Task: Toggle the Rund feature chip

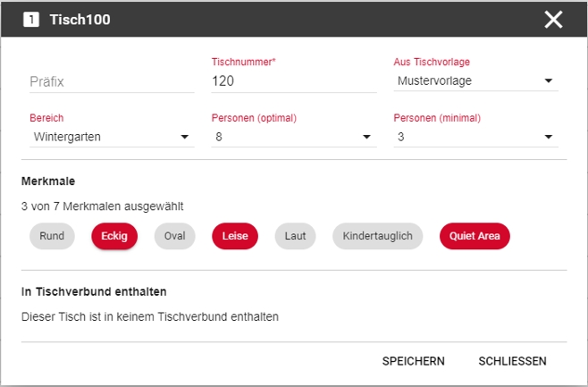Action: (x=52, y=236)
